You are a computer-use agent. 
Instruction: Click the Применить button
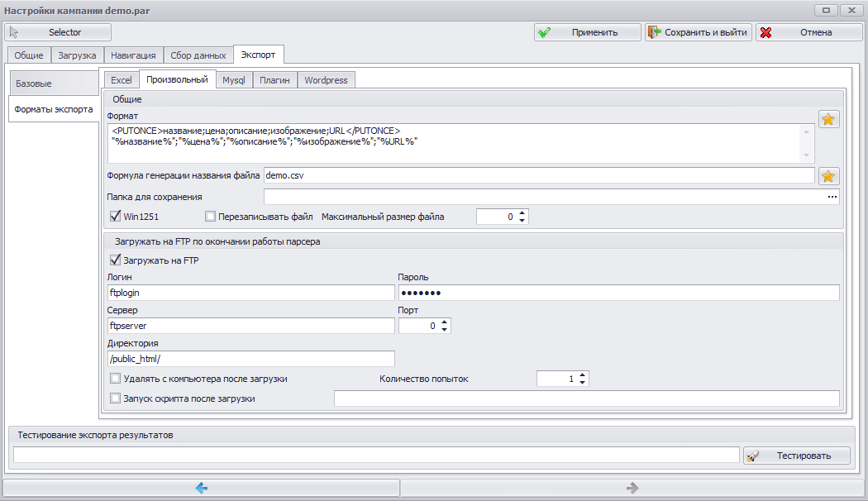pyautogui.click(x=587, y=32)
